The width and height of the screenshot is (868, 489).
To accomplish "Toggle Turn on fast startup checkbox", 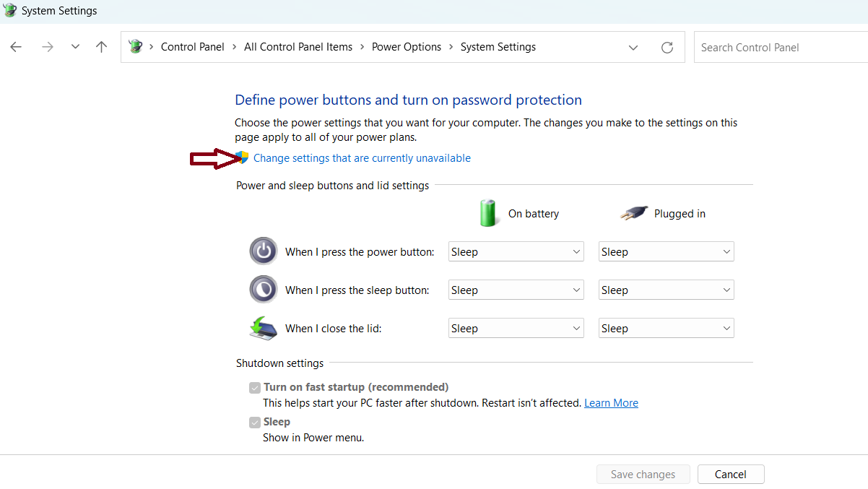I will tap(255, 388).
